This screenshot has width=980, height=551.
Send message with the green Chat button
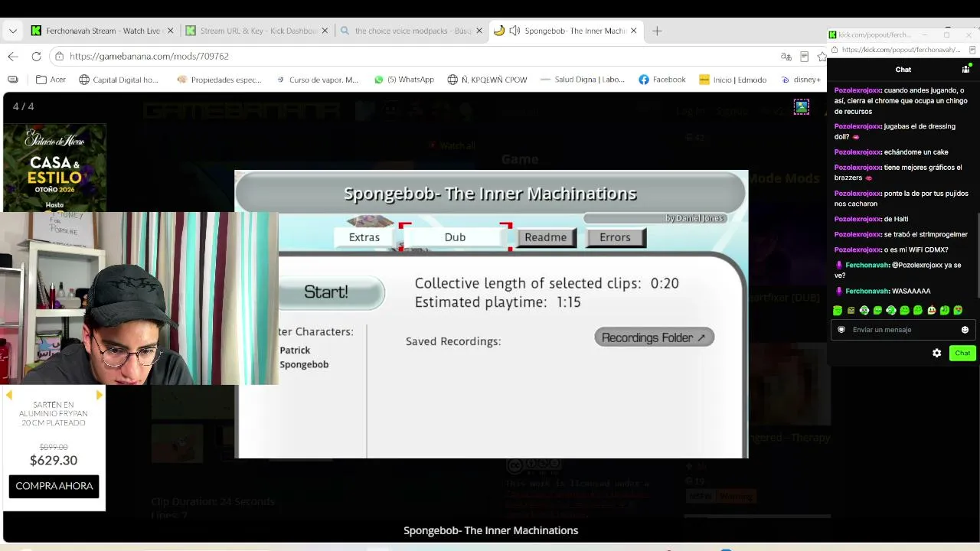962,353
